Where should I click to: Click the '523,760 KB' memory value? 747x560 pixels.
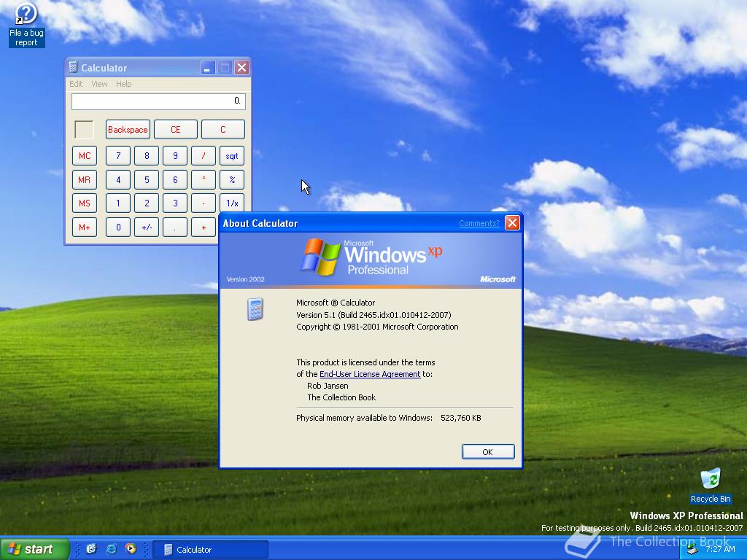pos(461,418)
